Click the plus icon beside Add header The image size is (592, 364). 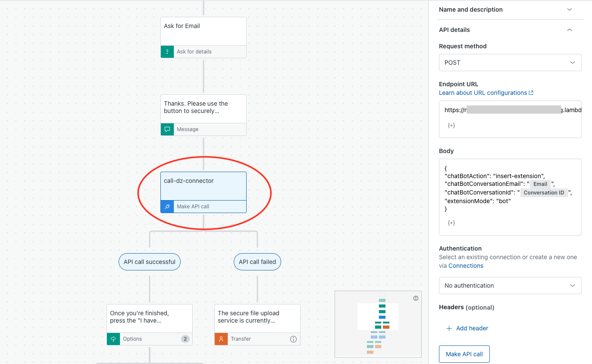tap(449, 328)
